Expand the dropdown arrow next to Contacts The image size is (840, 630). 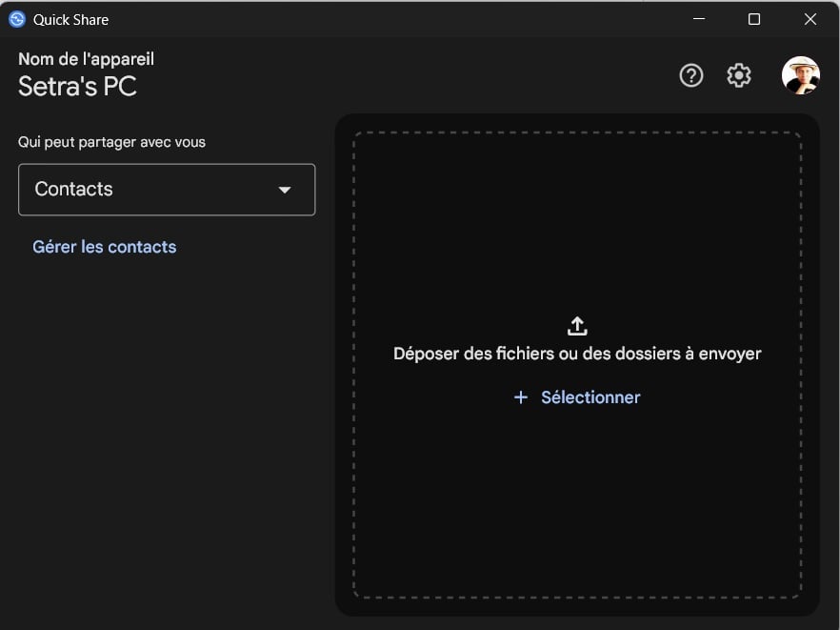[284, 190]
